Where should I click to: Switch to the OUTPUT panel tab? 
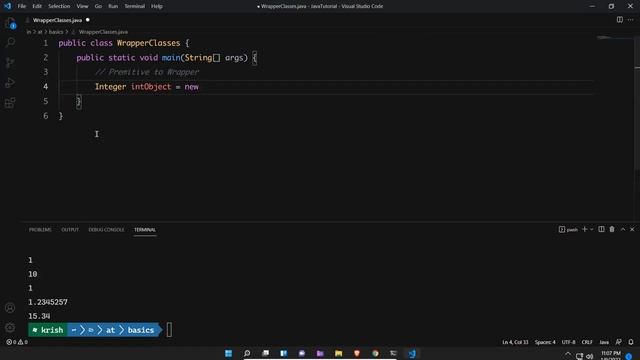pyautogui.click(x=70, y=230)
